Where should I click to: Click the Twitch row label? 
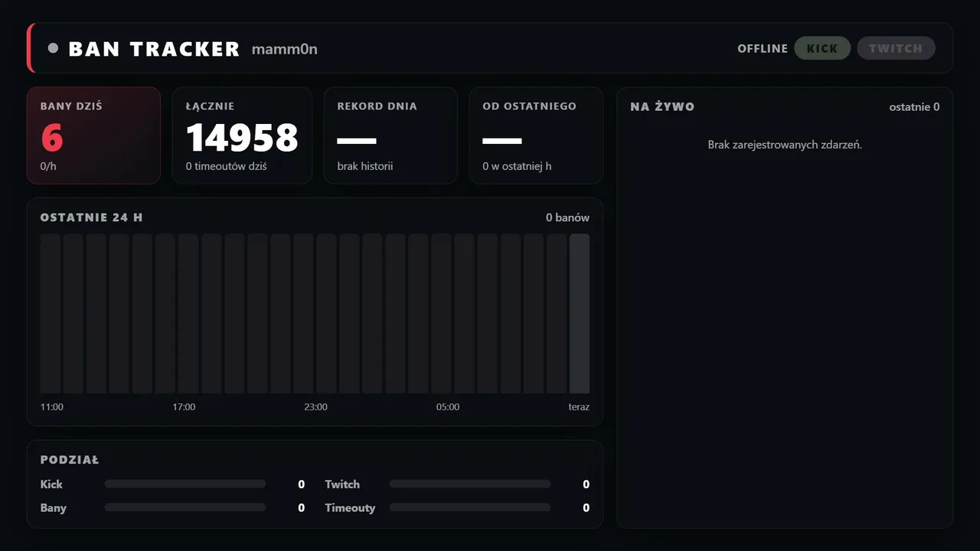coord(342,484)
